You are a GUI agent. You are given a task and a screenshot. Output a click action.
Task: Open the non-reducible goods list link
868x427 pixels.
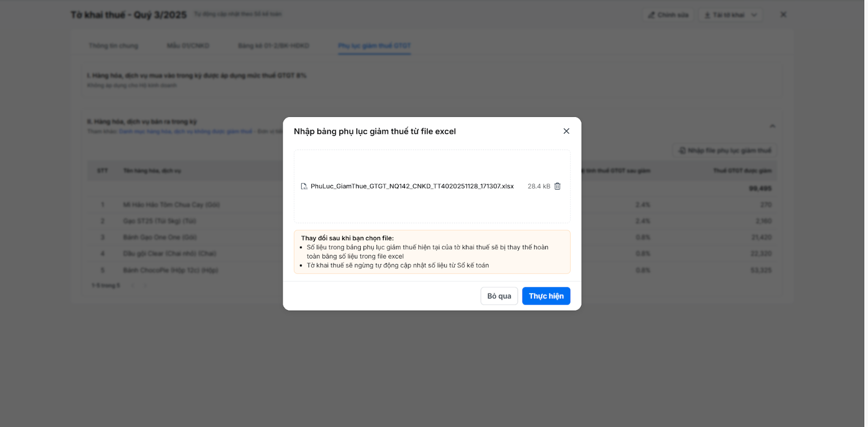[x=186, y=132]
